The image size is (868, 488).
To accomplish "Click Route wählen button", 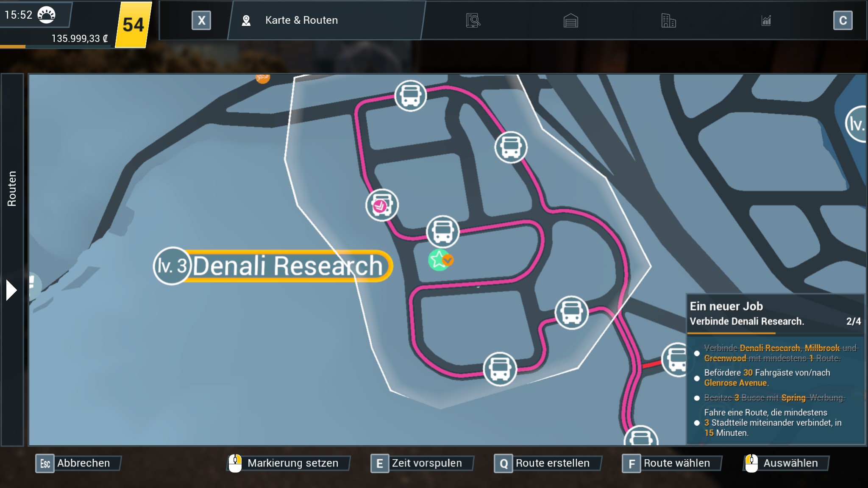I will tap(672, 463).
